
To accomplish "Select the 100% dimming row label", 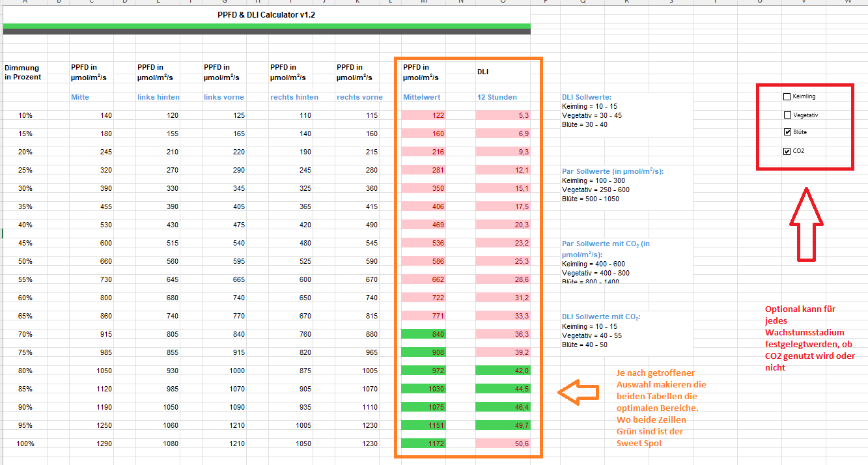I will coord(25,444).
